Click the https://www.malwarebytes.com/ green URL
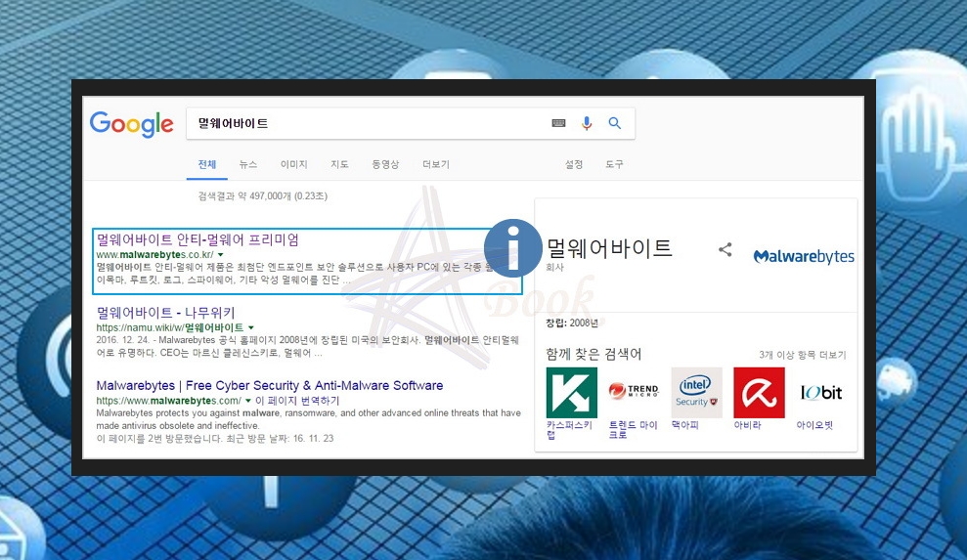This screenshot has height=560, width=967. (168, 401)
